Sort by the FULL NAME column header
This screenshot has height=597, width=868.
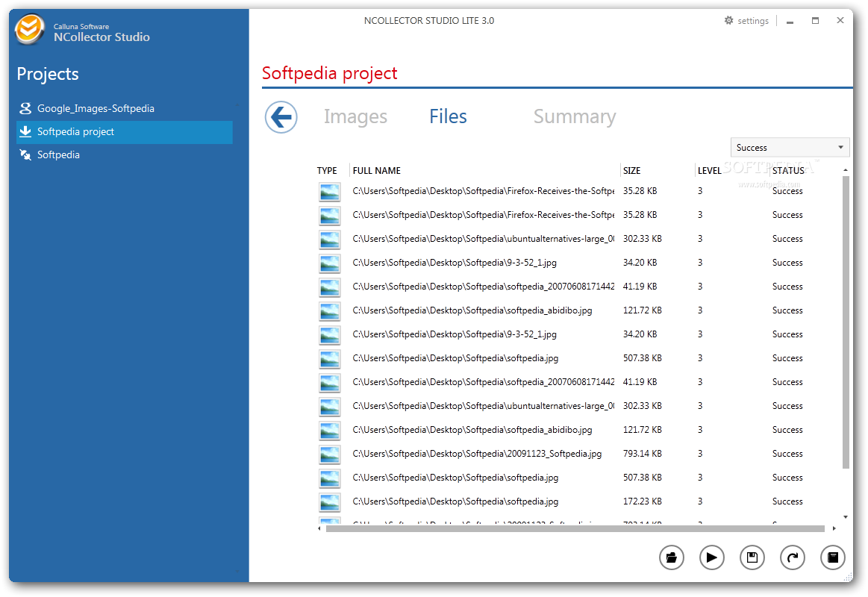click(376, 170)
